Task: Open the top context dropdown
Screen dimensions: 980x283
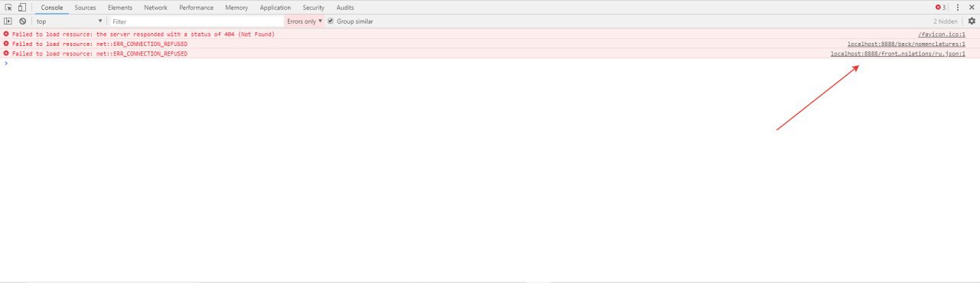Action: 69,21
